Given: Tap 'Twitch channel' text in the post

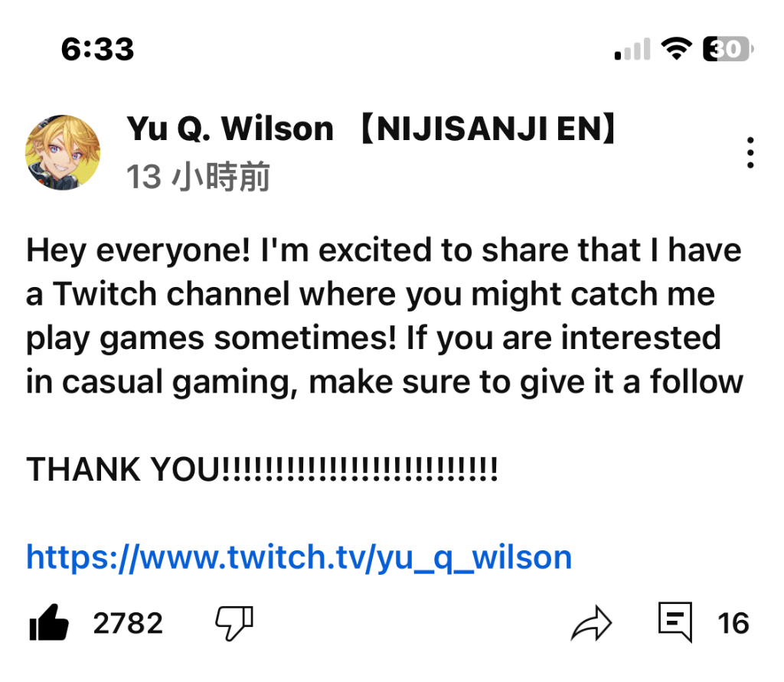Looking at the screenshot, I should pyautogui.click(x=171, y=293).
